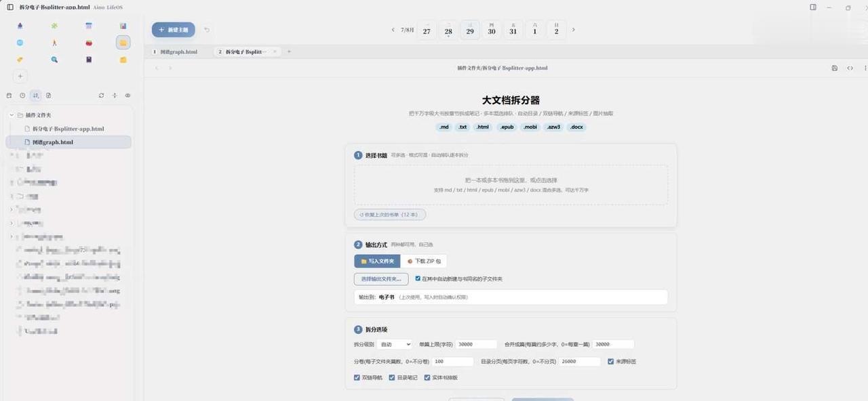The image size is (868, 401).
Task: Open the calendar icon in sidebar grid
Action: tap(89, 26)
